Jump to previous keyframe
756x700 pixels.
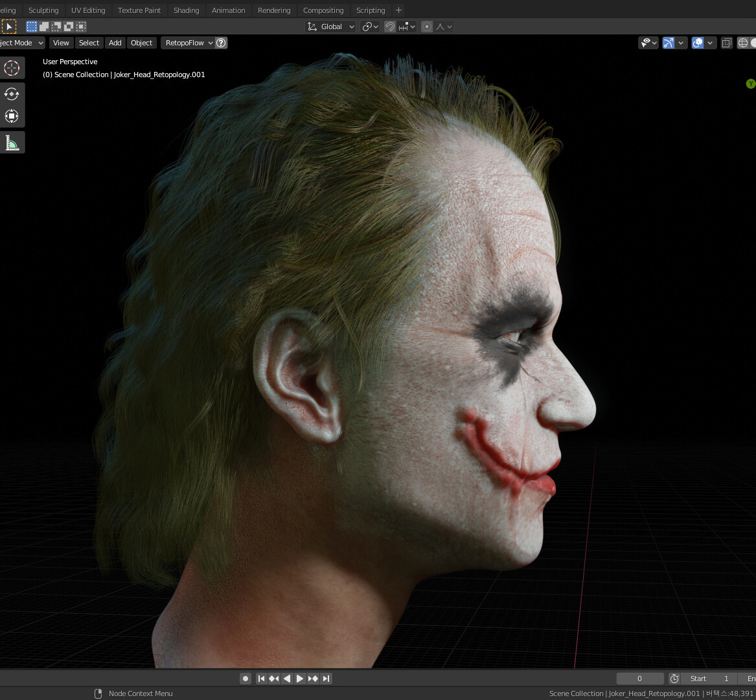pos(274,679)
